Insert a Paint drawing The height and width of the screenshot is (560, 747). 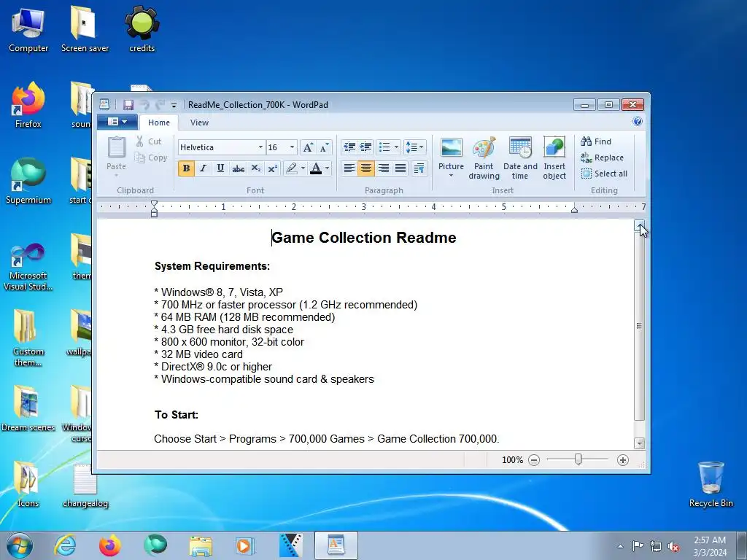(484, 158)
